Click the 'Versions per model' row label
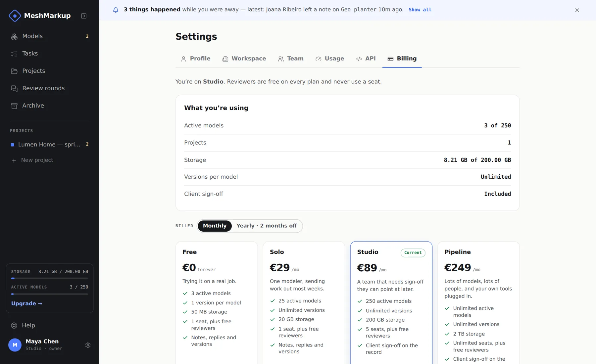Viewport: 596px width, 364px height. pos(211,177)
